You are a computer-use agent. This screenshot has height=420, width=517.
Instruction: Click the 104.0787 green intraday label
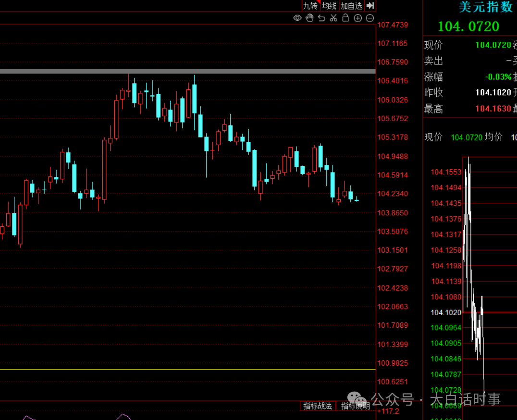click(x=446, y=374)
